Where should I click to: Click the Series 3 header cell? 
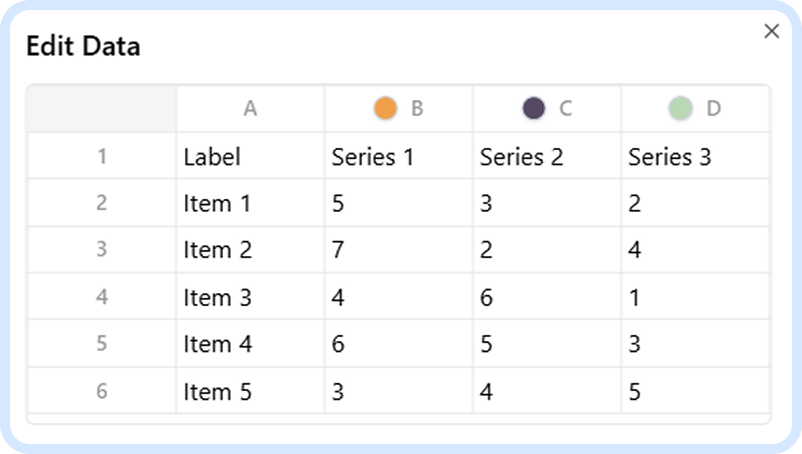coord(695,156)
